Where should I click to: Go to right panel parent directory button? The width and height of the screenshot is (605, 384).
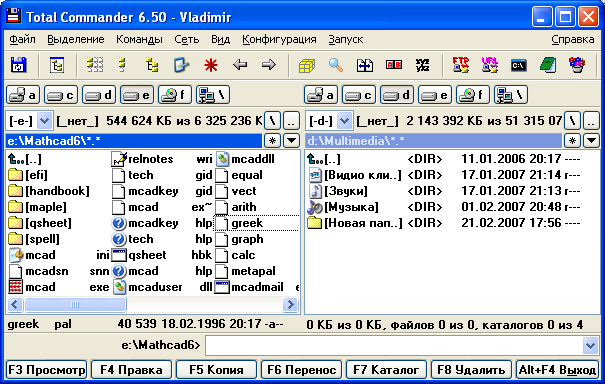[x=591, y=121]
